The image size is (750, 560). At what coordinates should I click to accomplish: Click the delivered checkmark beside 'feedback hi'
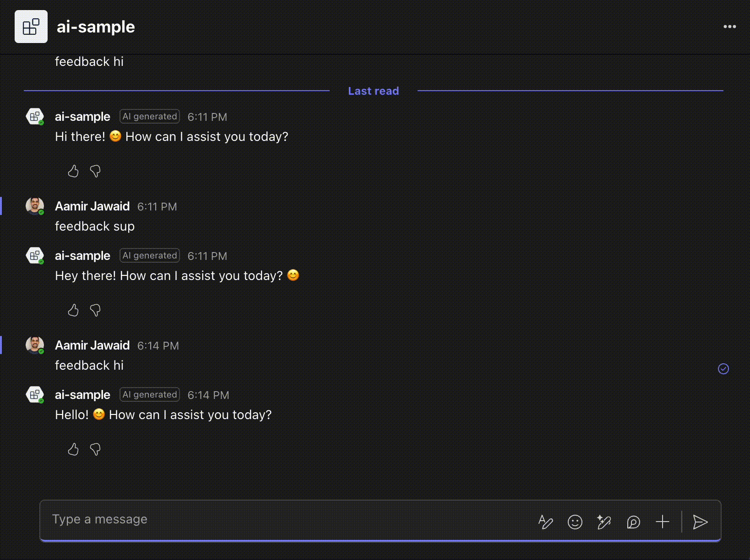(723, 369)
